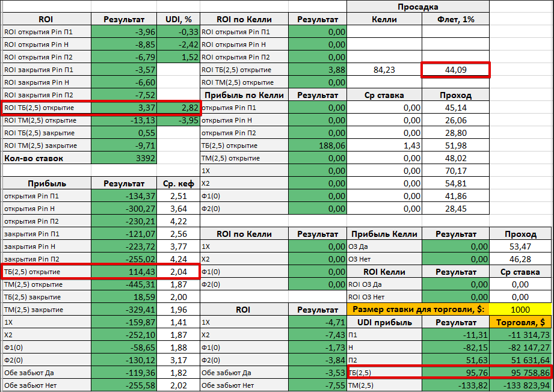Select the trading cell 95 758,86
Image resolution: width=554 pixels, height=392 pixels.
(x=520, y=373)
